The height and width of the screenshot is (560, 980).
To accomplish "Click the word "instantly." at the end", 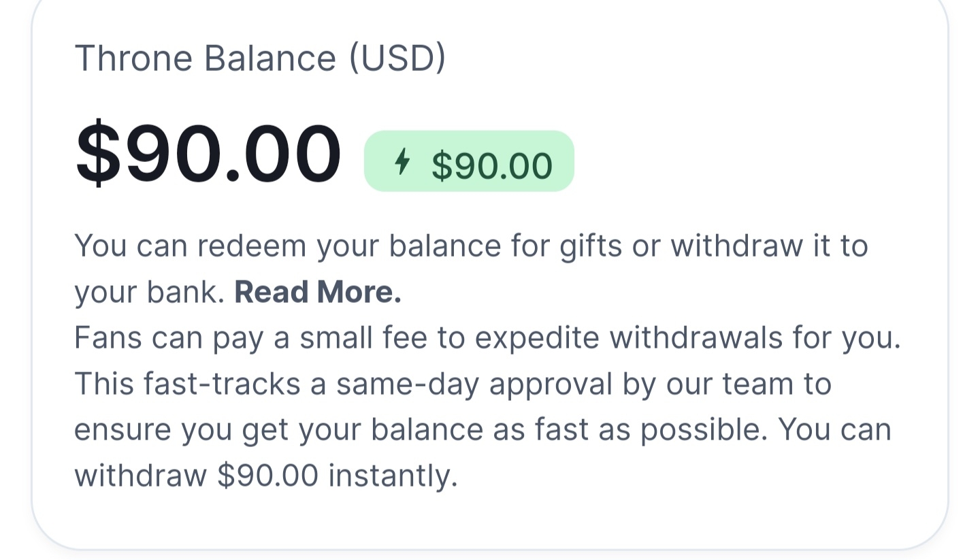I will [393, 475].
